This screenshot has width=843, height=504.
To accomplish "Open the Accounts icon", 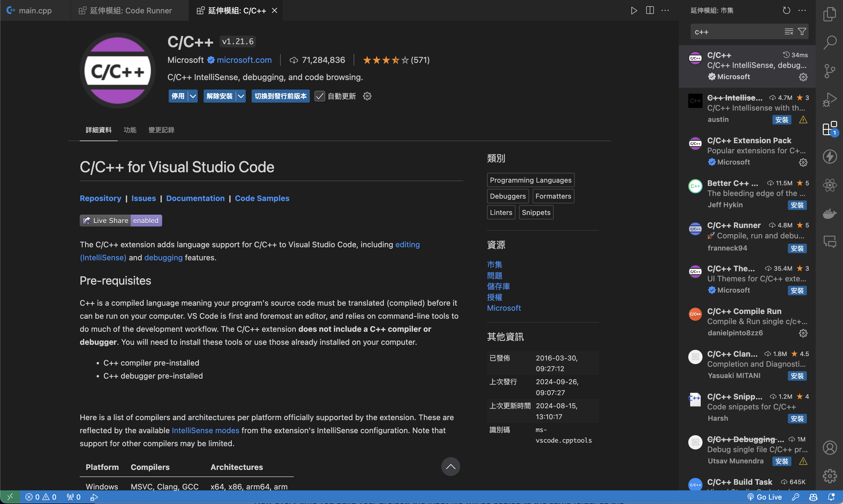I will (x=829, y=448).
